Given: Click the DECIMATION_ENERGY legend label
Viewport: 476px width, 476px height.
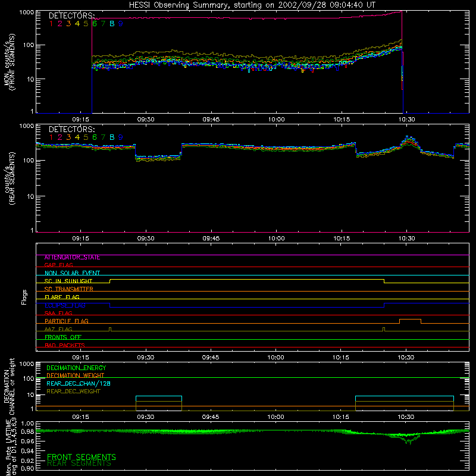Looking at the screenshot, I should pyautogui.click(x=76, y=368).
